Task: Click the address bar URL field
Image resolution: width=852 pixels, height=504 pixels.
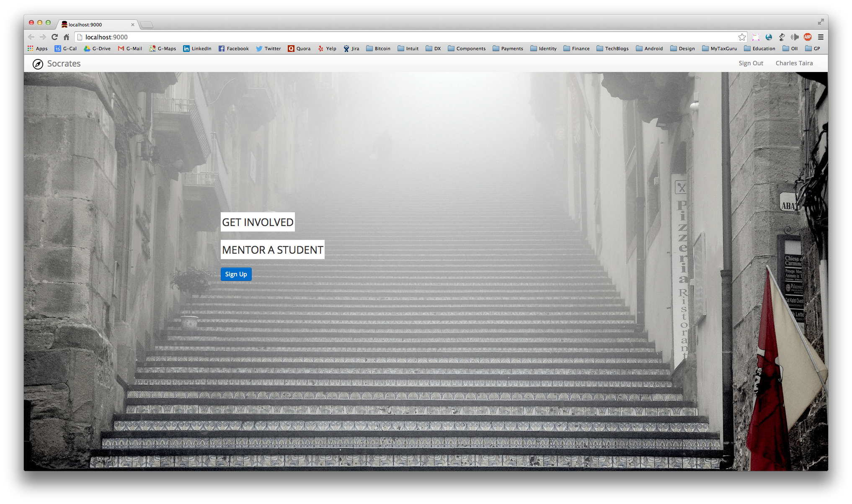Action: pyautogui.click(x=377, y=37)
